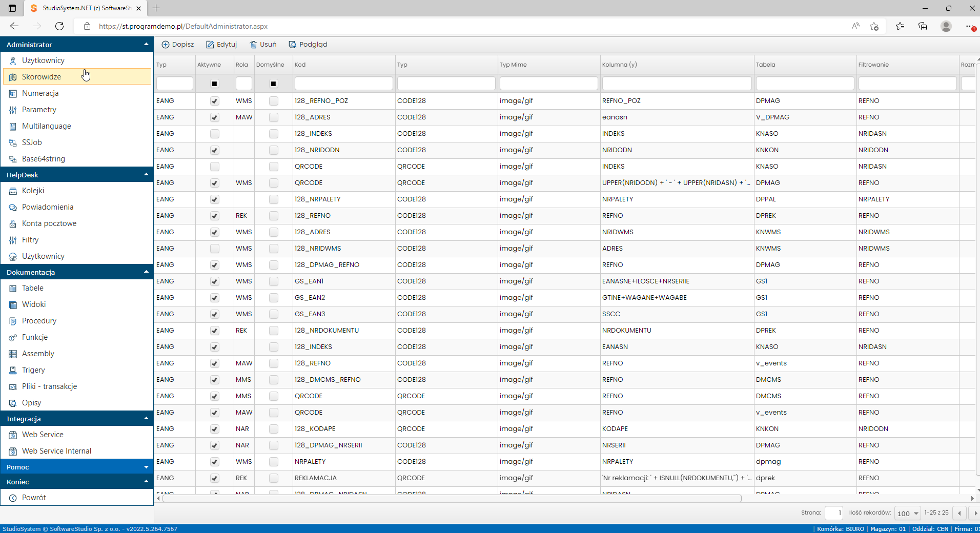This screenshot has width=980, height=533.
Task: Click the Edytuj button
Action: pos(221,45)
